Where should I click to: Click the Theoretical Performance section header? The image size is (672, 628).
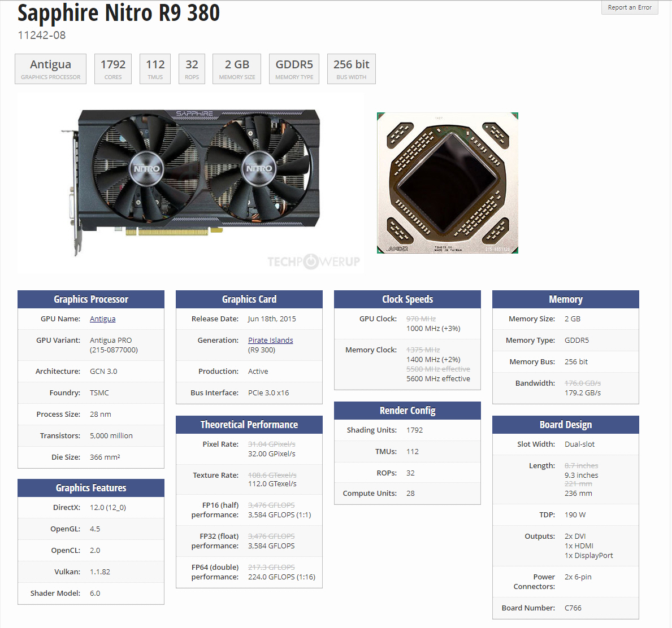249,425
